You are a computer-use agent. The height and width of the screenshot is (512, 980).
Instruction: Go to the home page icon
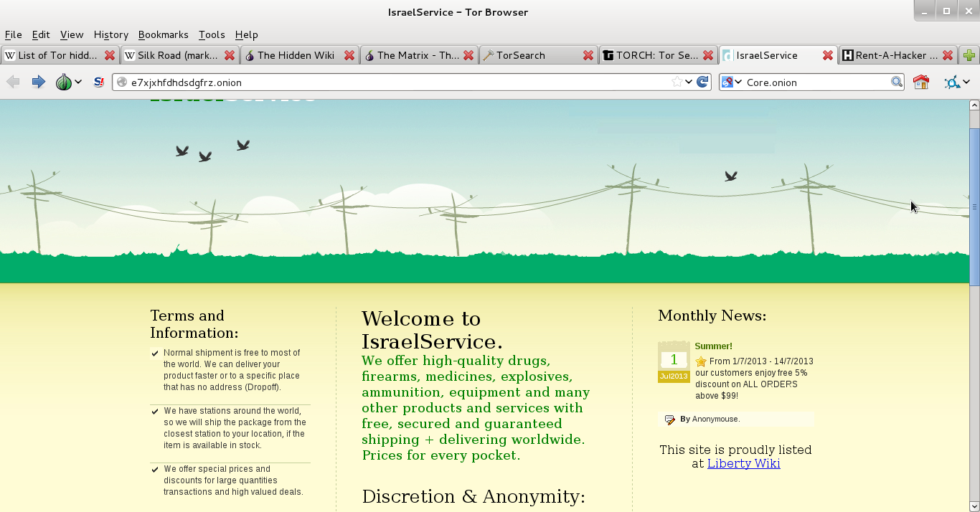[921, 82]
